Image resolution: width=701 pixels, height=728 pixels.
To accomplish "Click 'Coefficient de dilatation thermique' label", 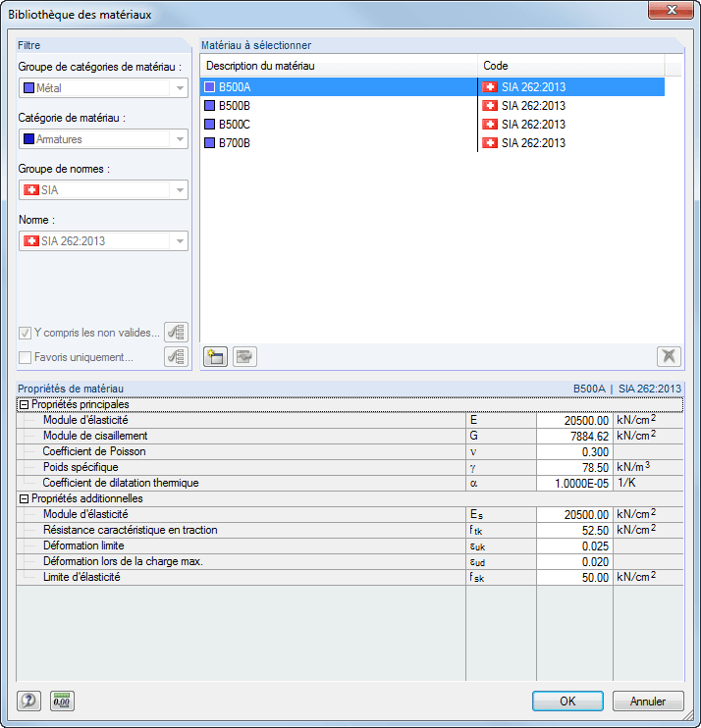I will tap(121, 483).
